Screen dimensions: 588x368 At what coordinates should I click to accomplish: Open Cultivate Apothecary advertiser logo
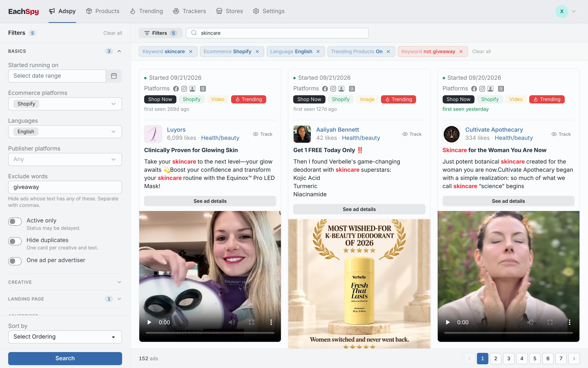tap(451, 134)
